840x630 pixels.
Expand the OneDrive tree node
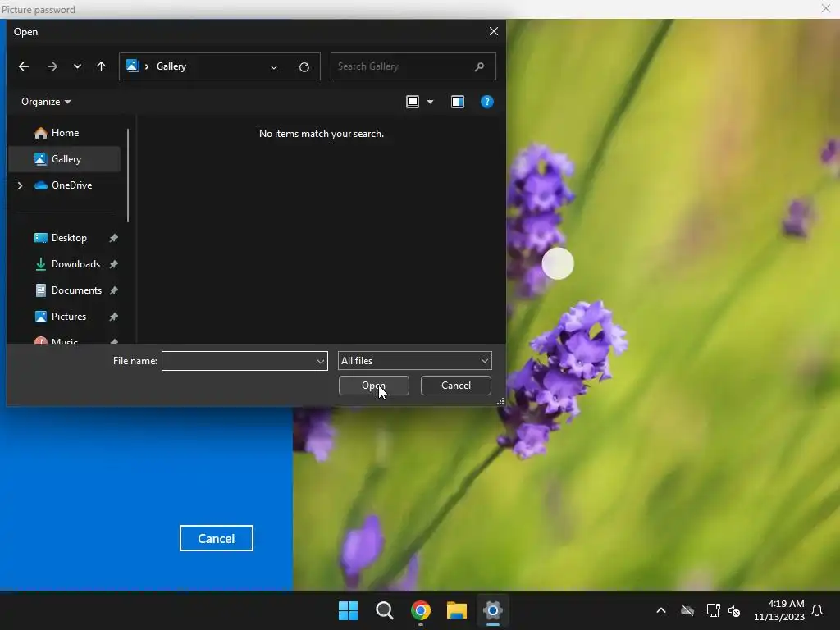click(x=20, y=185)
